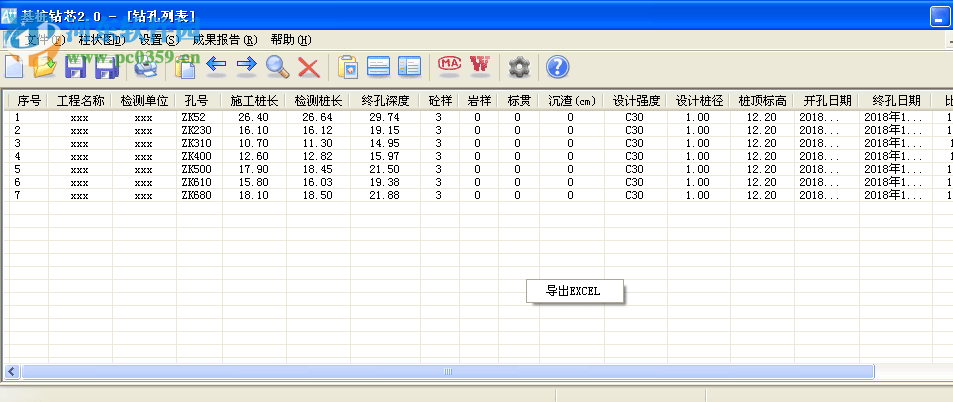Image resolution: width=953 pixels, height=402 pixels.
Task: Click 施工桩长 value 26.40
Action: [254, 117]
